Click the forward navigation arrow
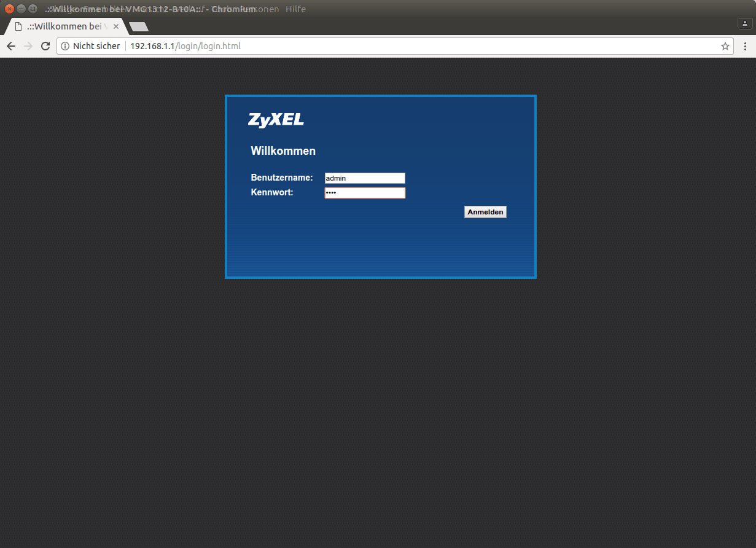The height and width of the screenshot is (548, 756). click(x=28, y=45)
